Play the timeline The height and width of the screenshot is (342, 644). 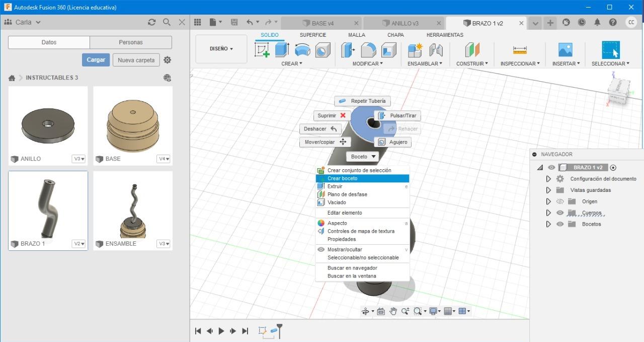(221, 331)
